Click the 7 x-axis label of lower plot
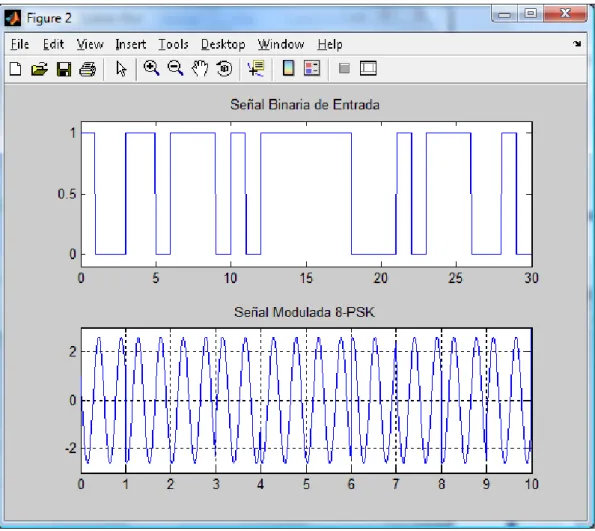595x531 pixels. [396, 484]
